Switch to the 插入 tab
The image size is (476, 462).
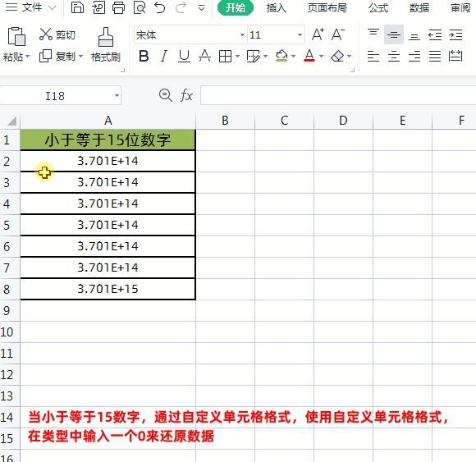(276, 8)
